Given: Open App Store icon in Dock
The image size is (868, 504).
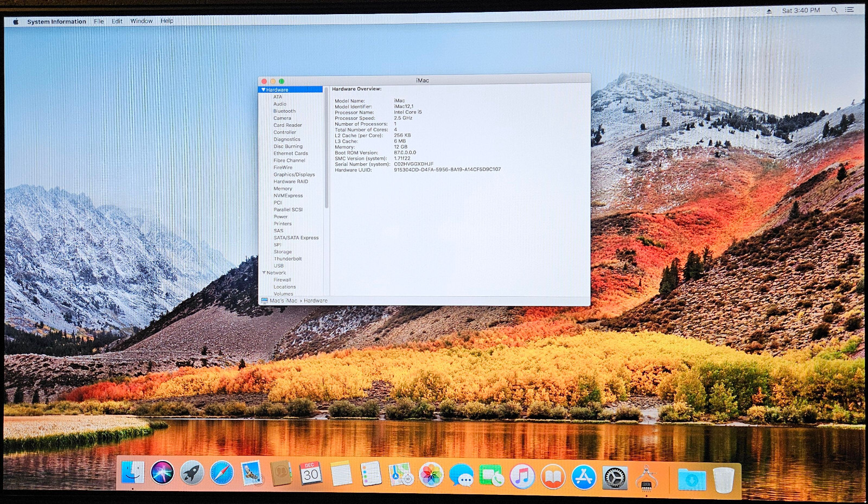Looking at the screenshot, I should (584, 477).
